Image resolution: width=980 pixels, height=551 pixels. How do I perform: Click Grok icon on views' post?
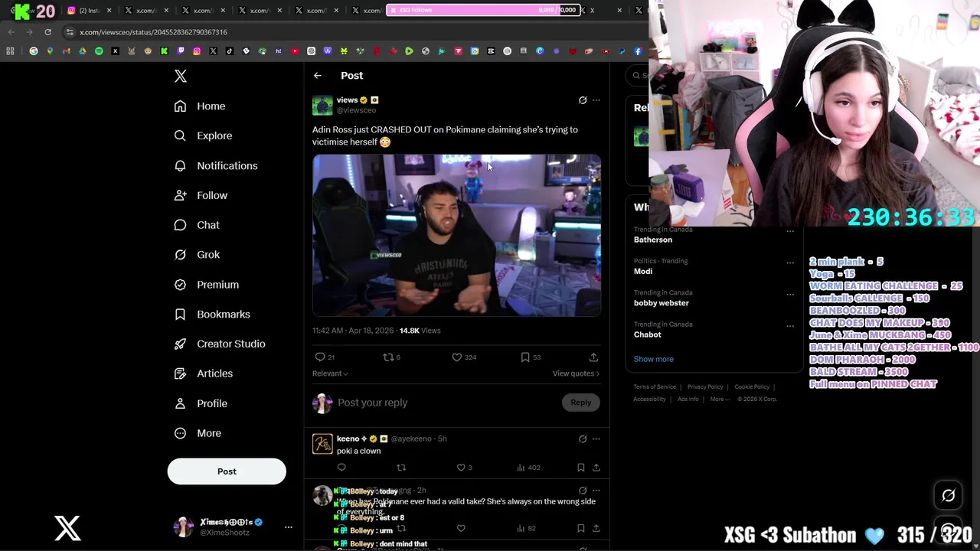pyautogui.click(x=583, y=100)
